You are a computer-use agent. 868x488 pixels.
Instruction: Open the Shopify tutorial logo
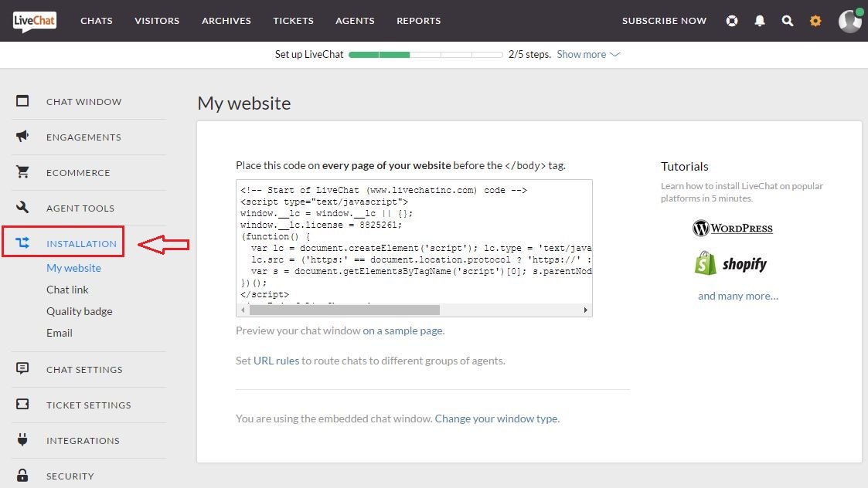pos(730,263)
